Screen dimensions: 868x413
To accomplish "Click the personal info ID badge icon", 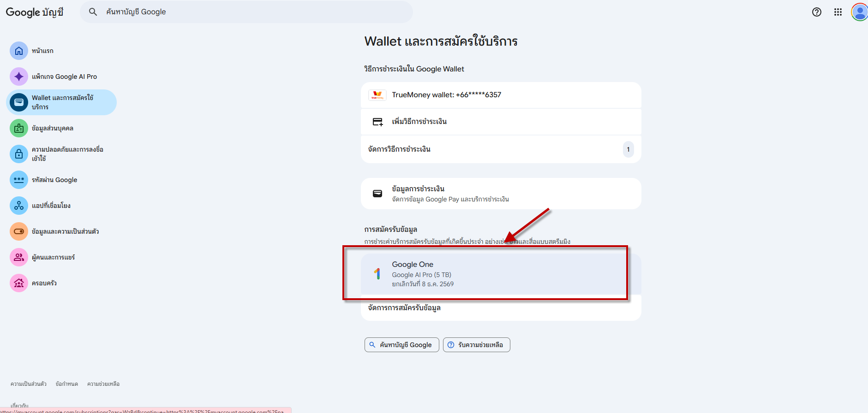I will point(19,128).
